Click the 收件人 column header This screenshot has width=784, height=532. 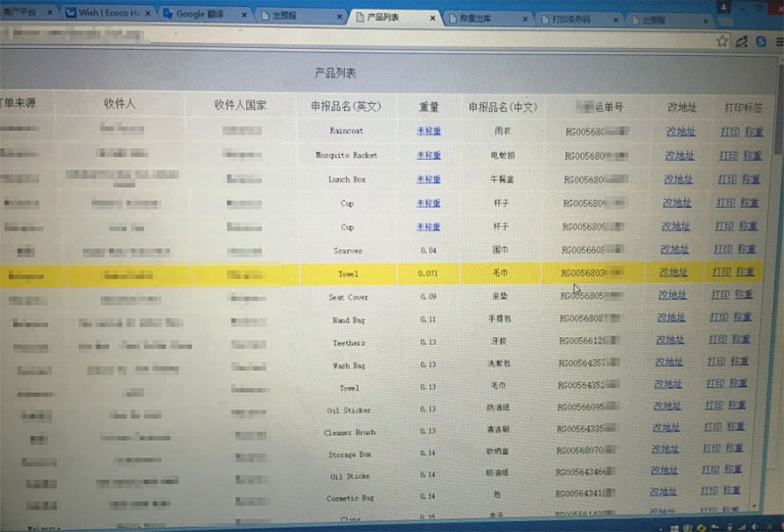[x=120, y=104]
